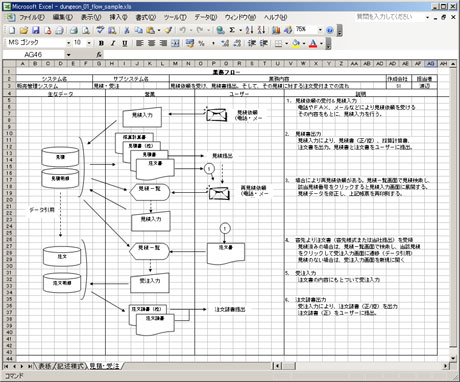Switch to the 記述様式 sheet tab
Screen dimensions: 460x382
pos(70,366)
